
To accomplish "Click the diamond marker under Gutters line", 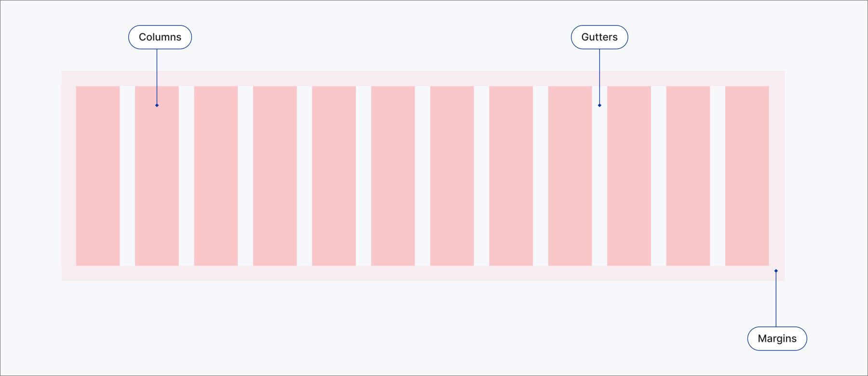I will [599, 105].
